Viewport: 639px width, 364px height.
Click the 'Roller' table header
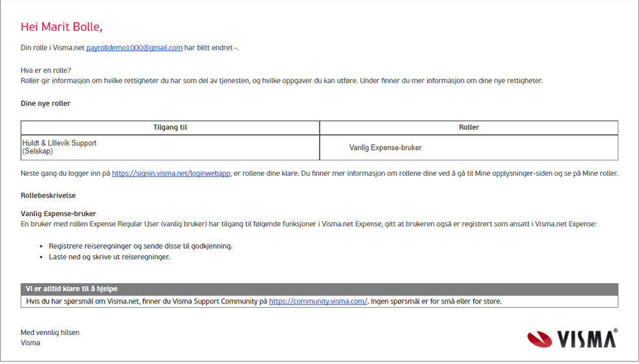pyautogui.click(x=469, y=127)
